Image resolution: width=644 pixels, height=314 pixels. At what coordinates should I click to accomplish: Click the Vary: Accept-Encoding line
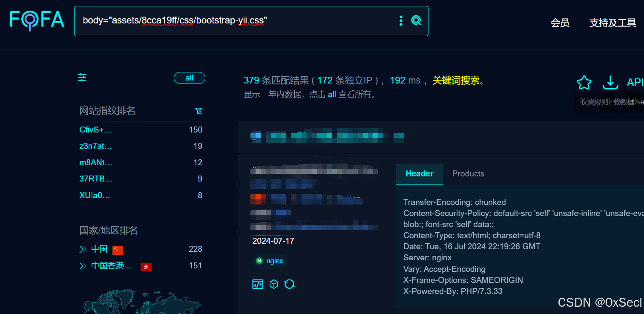[x=444, y=269]
